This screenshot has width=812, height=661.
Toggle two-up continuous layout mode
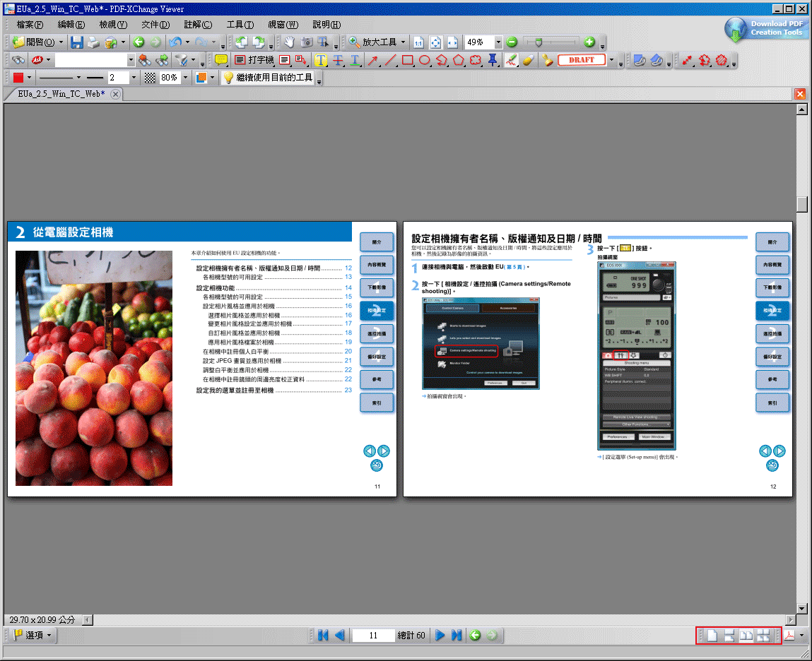coord(764,635)
